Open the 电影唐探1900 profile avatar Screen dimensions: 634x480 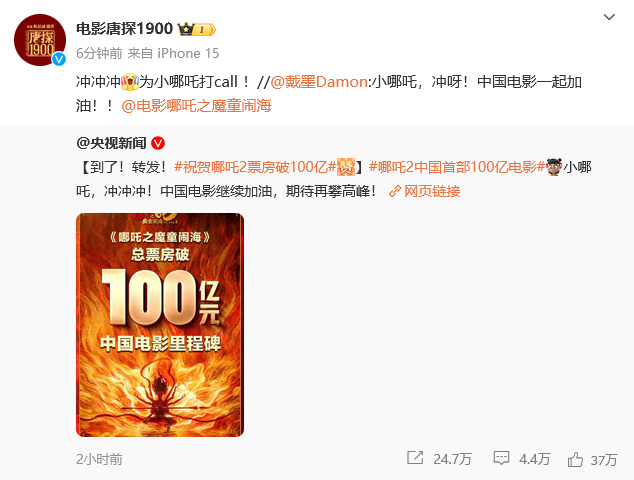[x=40, y=40]
